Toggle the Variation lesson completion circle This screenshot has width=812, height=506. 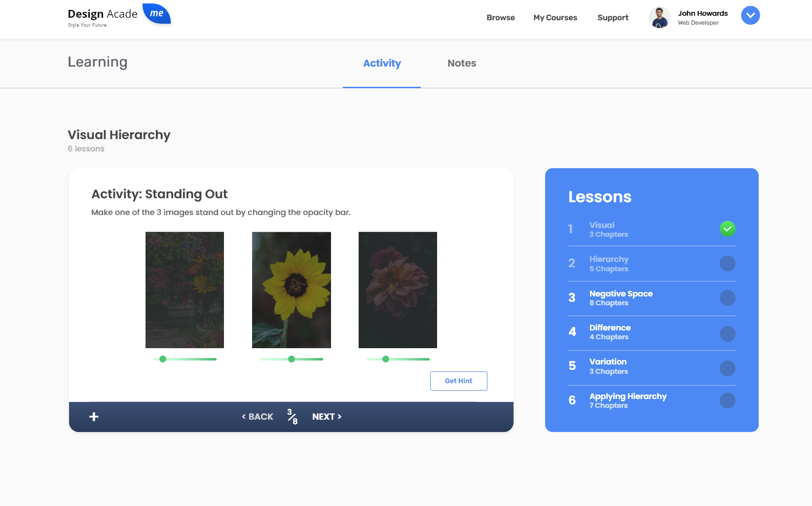(727, 367)
